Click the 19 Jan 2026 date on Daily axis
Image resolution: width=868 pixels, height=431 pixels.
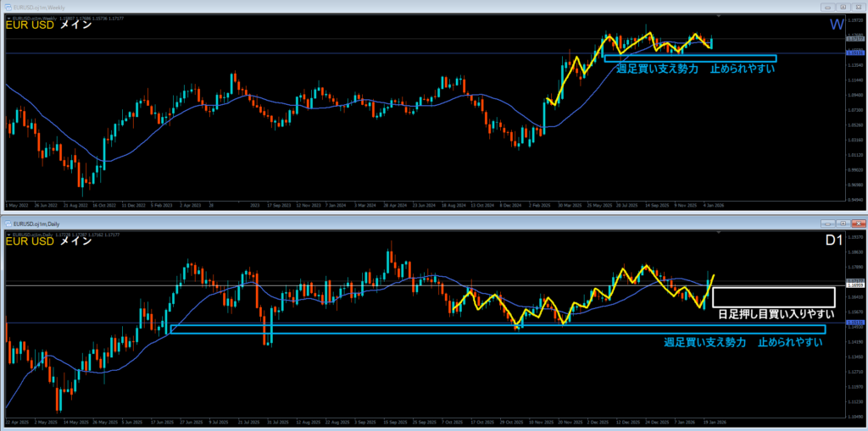pos(714,421)
